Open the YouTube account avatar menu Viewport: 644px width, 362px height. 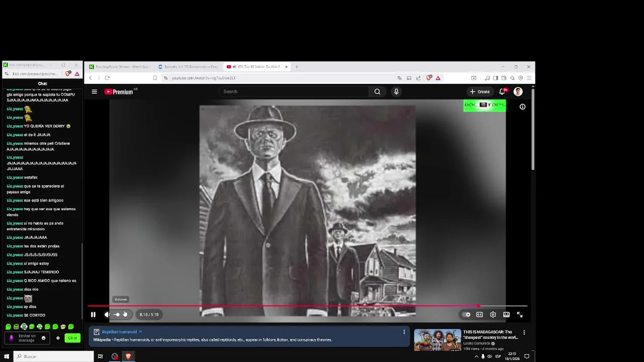(x=518, y=92)
